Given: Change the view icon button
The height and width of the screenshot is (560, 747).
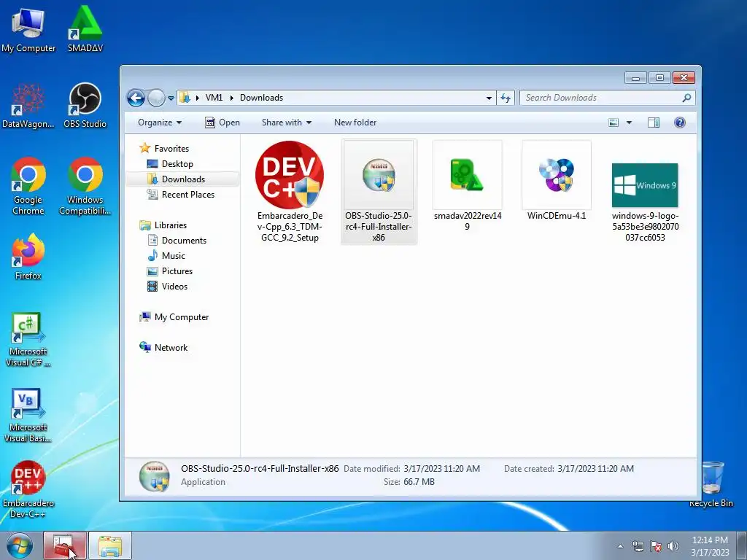Looking at the screenshot, I should (614, 122).
